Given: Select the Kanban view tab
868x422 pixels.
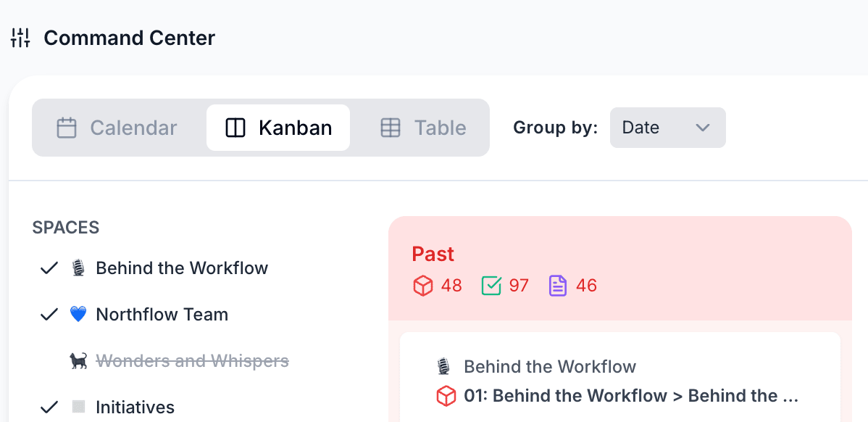Looking at the screenshot, I should click(x=278, y=128).
